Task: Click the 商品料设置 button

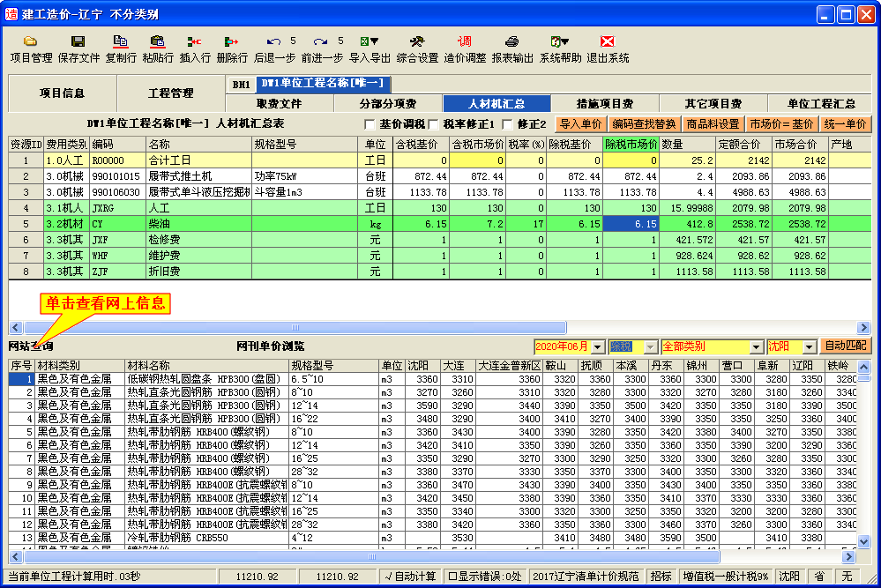Action: tap(713, 124)
